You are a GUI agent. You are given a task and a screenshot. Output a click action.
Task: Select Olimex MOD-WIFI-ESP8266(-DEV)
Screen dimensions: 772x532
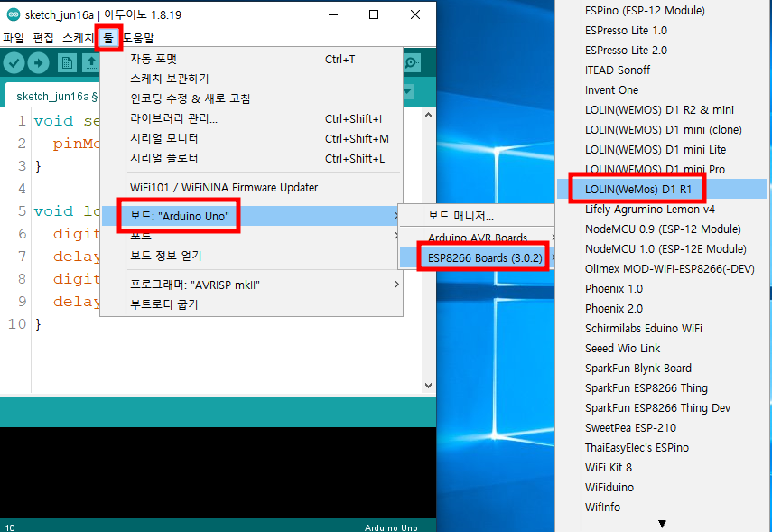point(662,269)
